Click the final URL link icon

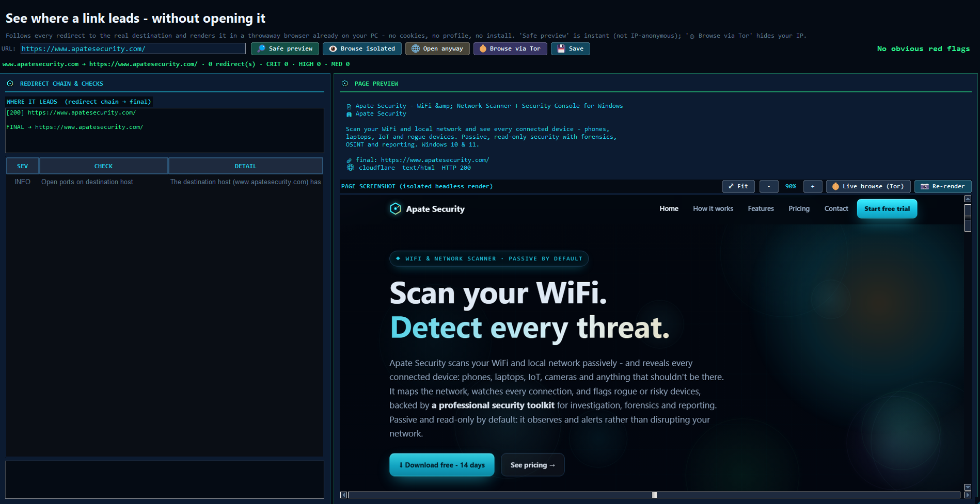[x=349, y=160]
